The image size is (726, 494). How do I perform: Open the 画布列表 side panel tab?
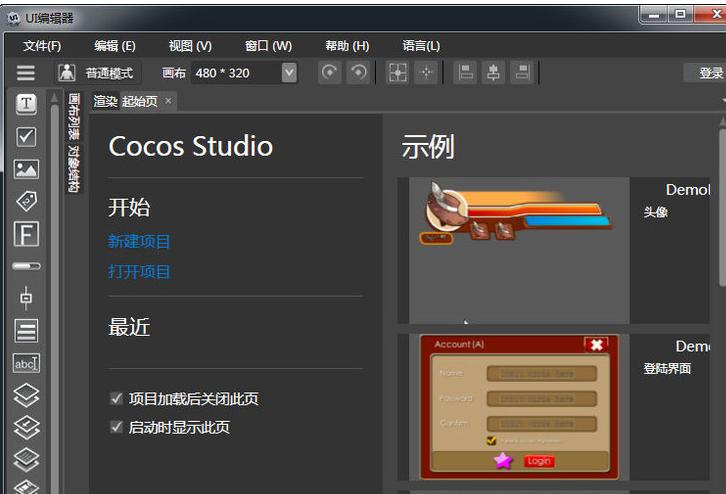pyautogui.click(x=74, y=117)
